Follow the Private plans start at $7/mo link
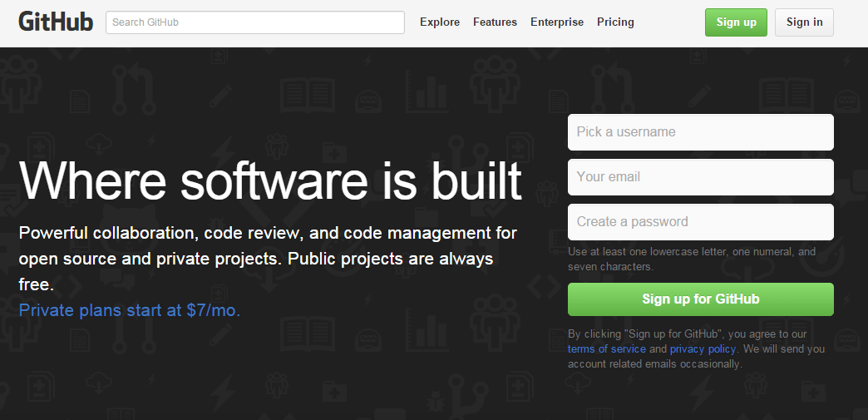This screenshot has width=868, height=420. (130, 309)
